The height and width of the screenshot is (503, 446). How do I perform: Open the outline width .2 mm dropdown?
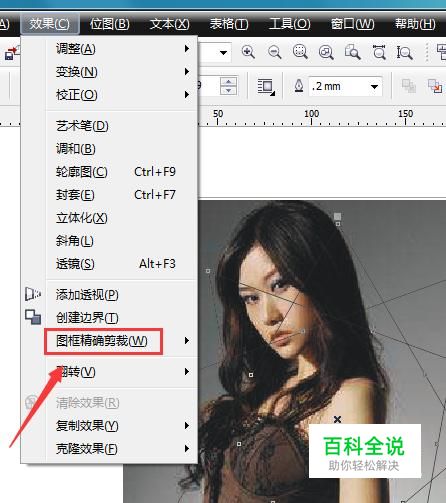point(374,87)
